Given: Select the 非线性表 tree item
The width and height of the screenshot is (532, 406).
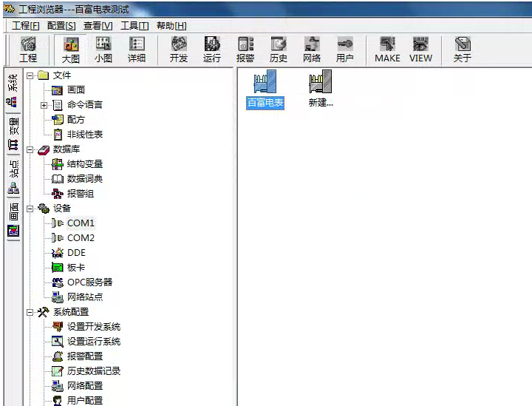Looking at the screenshot, I should pos(85,135).
